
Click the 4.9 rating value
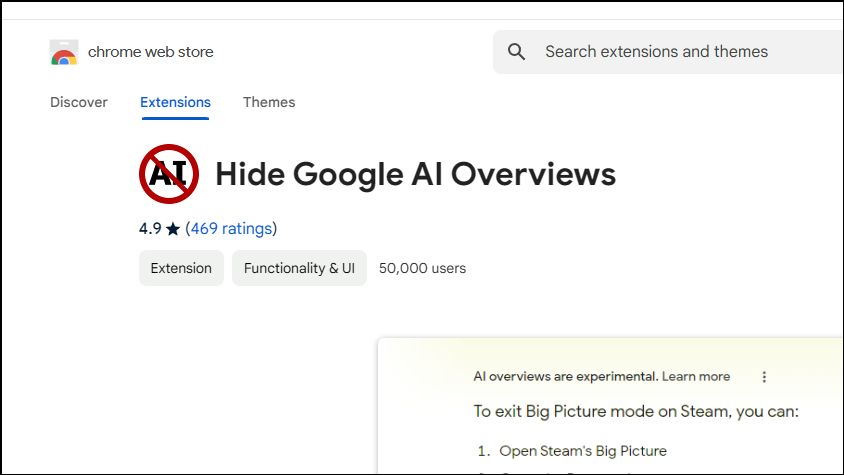(150, 229)
